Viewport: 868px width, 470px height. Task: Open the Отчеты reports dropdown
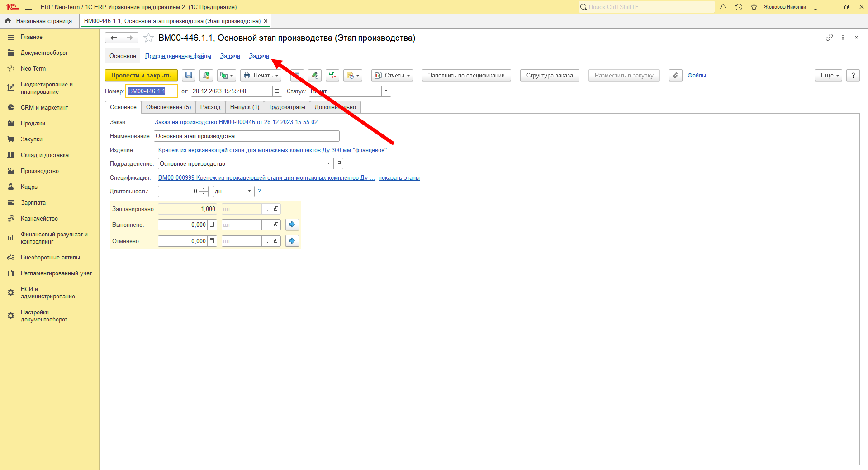tap(392, 76)
